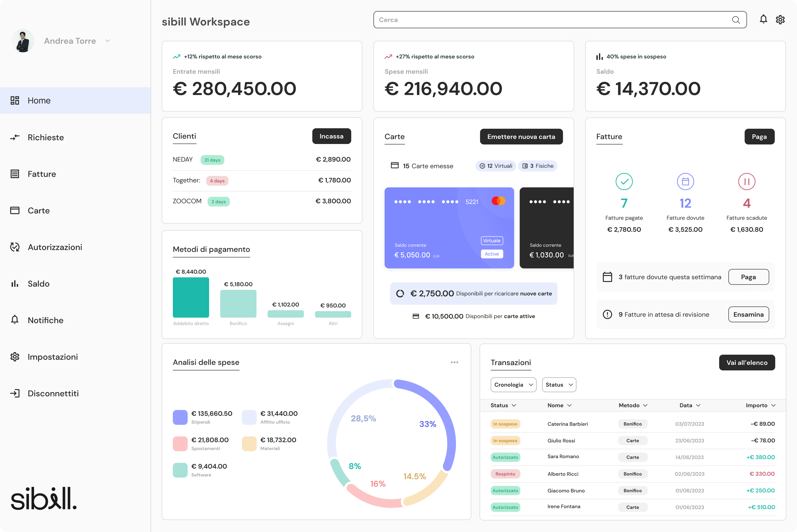
Task: Click the Active badge on purple card
Action: [x=492, y=254]
